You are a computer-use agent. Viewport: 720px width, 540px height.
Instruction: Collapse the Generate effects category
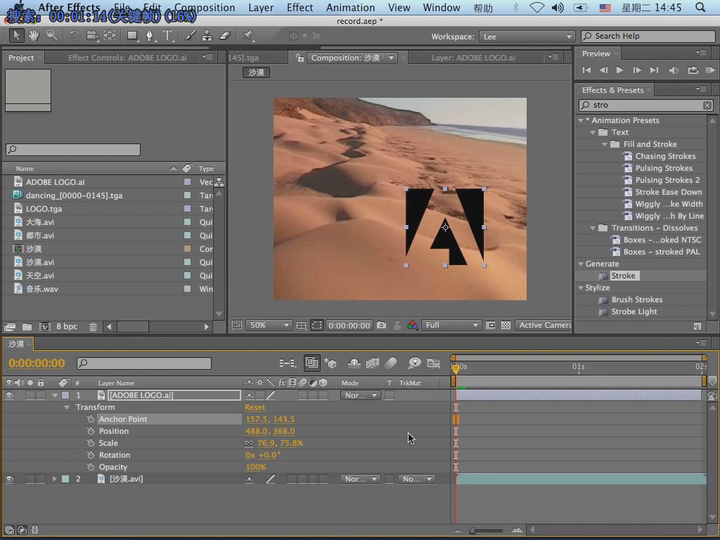581,264
